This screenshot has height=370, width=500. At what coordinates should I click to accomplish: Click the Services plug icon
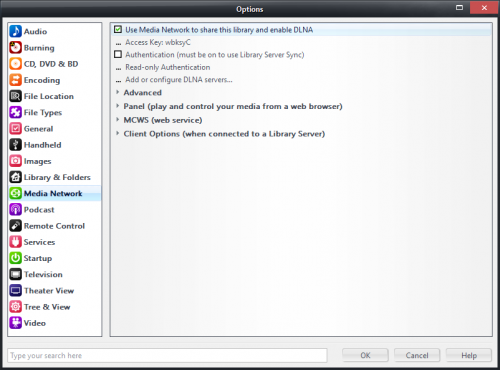(x=16, y=242)
